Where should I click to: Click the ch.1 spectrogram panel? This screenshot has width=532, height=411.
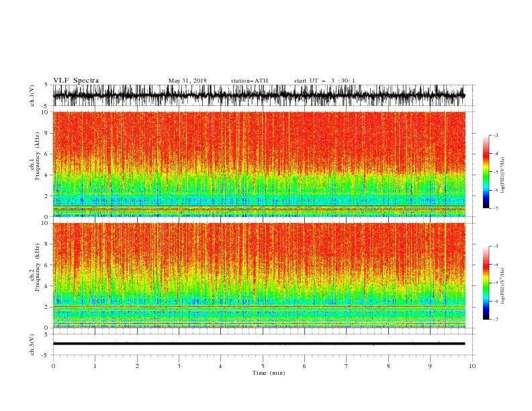click(259, 164)
